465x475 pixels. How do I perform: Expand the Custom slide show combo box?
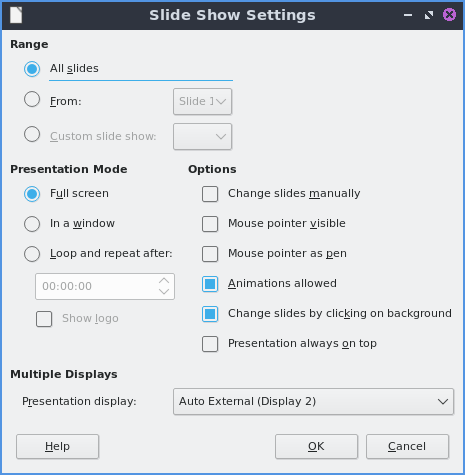point(202,136)
